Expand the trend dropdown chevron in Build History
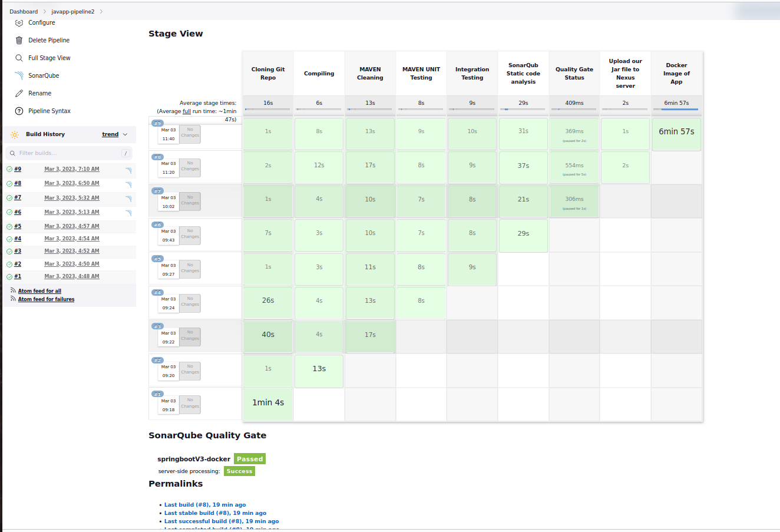This screenshot has width=780, height=532. pyautogui.click(x=125, y=134)
